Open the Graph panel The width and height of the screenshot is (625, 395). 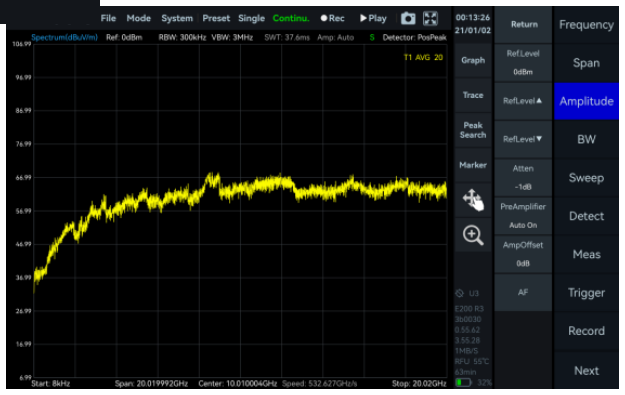(473, 60)
